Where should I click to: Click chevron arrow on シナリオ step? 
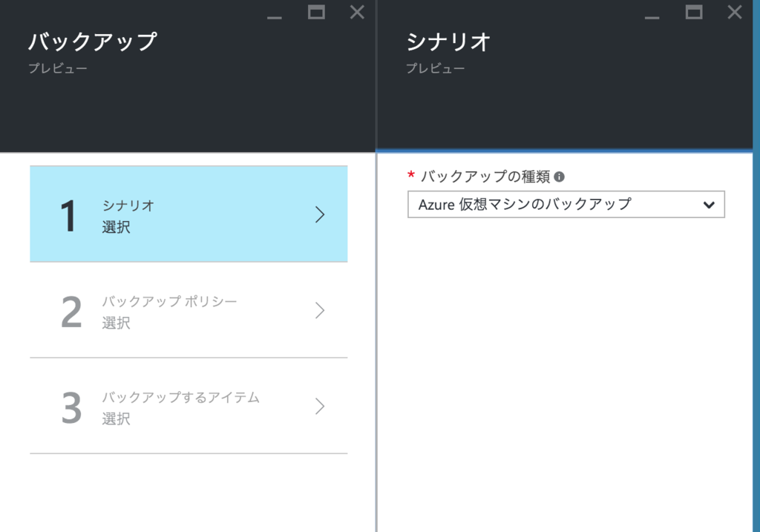319,214
